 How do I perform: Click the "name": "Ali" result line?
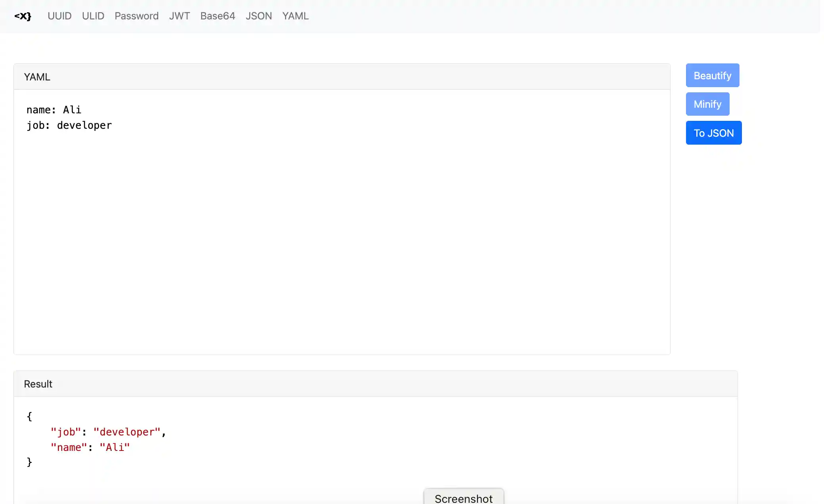pyautogui.click(x=90, y=447)
